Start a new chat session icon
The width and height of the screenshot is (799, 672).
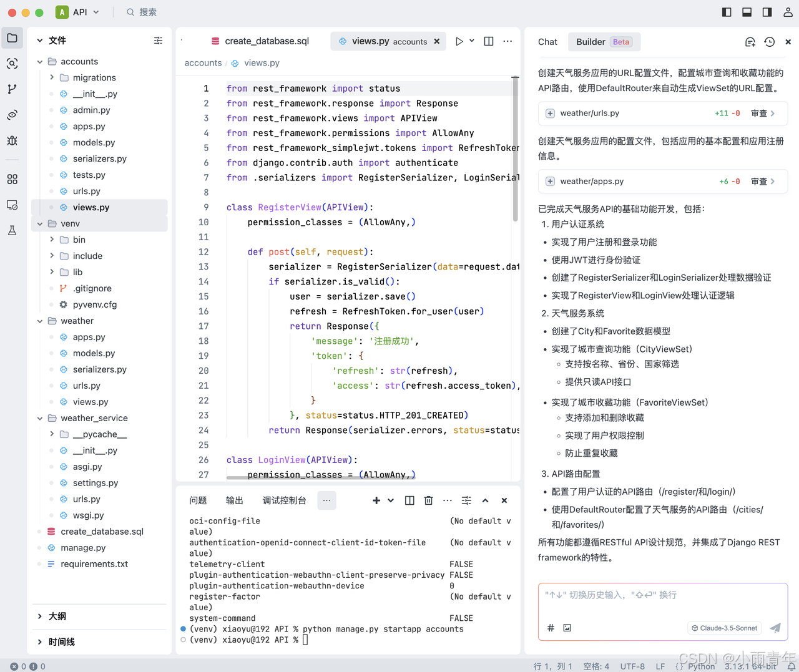pos(750,42)
